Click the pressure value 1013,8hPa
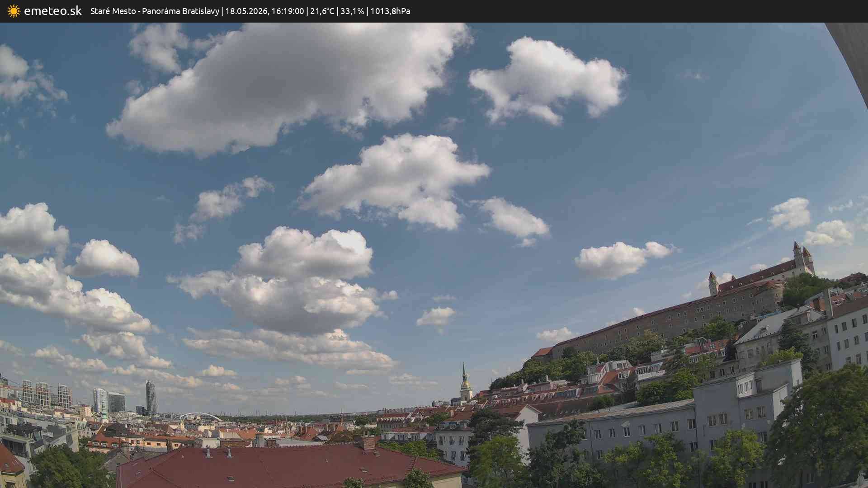 tap(390, 11)
